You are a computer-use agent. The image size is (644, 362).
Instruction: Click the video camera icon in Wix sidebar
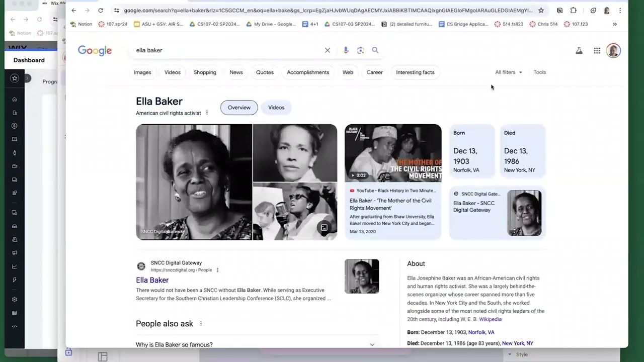(x=15, y=166)
